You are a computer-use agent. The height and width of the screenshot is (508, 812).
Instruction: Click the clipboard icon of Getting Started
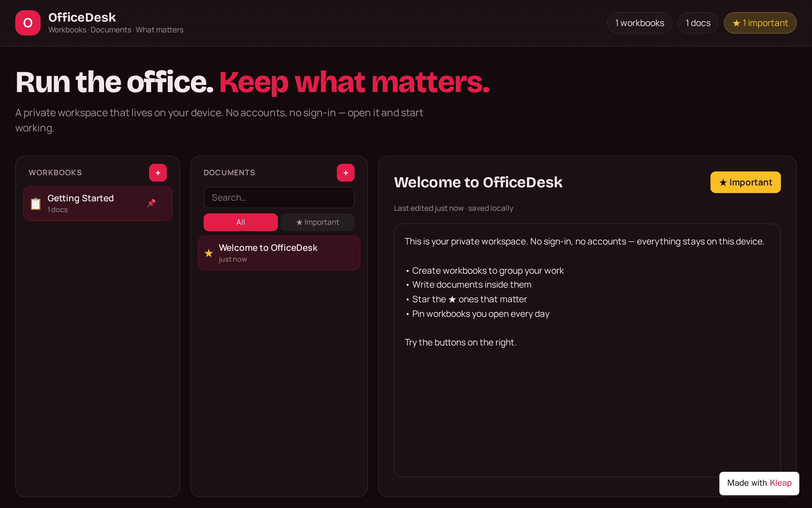(36, 204)
